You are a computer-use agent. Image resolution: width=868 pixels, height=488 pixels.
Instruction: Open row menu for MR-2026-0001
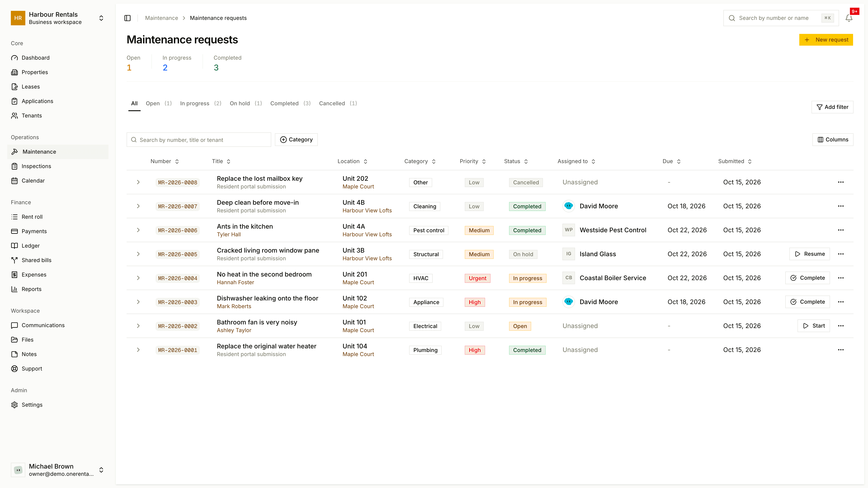(x=841, y=350)
